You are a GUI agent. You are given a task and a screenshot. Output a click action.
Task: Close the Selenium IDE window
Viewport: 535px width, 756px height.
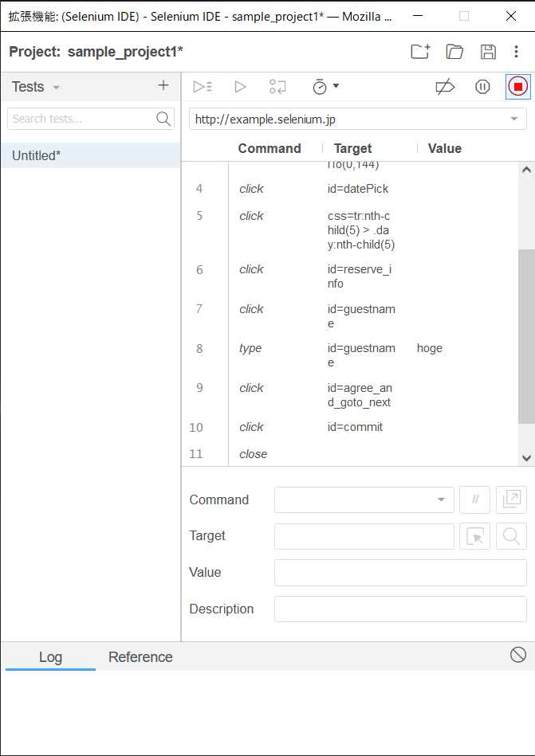[511, 16]
